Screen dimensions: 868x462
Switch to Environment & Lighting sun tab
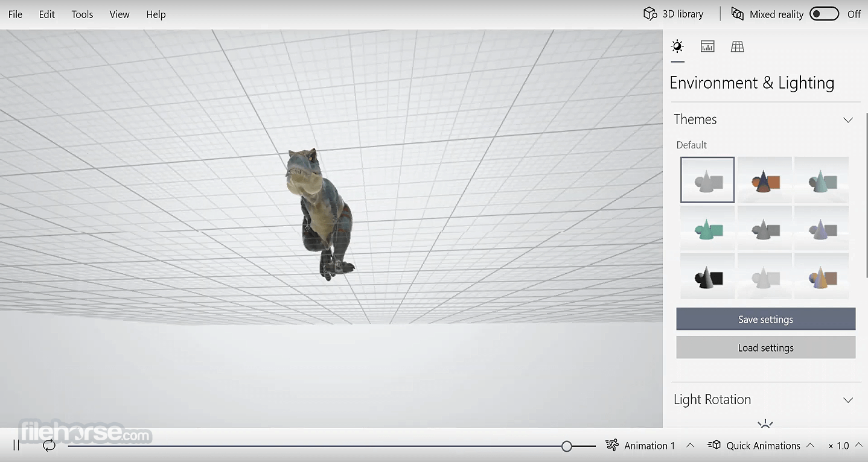(x=677, y=46)
